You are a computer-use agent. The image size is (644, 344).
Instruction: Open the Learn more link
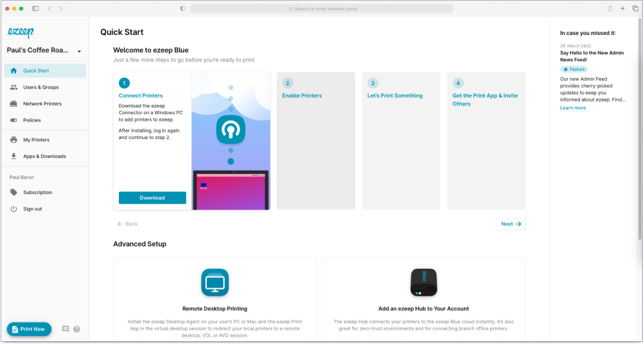[573, 107]
